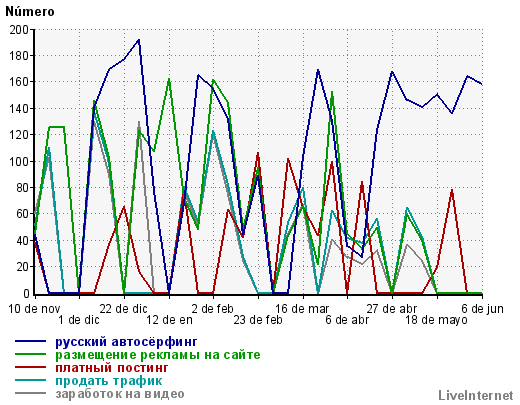Click the legend label "платный постинг"
This screenshot has width=520, height=405.
point(112,368)
